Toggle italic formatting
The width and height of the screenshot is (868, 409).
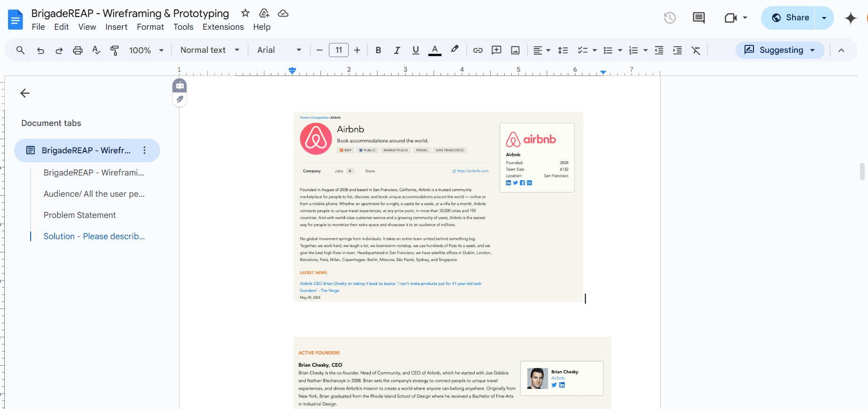click(397, 50)
